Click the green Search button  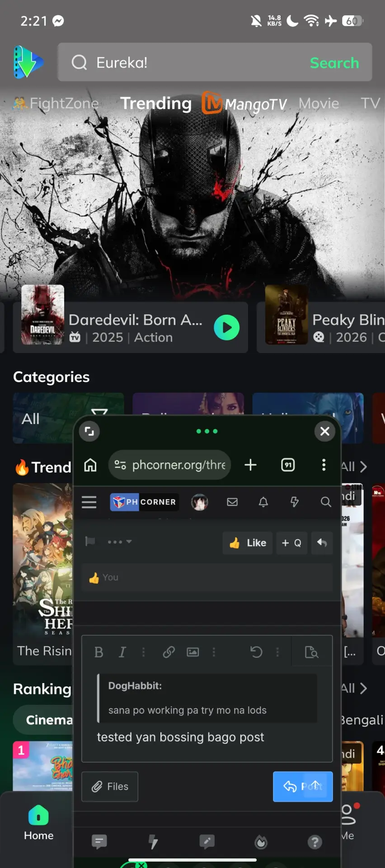pyautogui.click(x=334, y=63)
